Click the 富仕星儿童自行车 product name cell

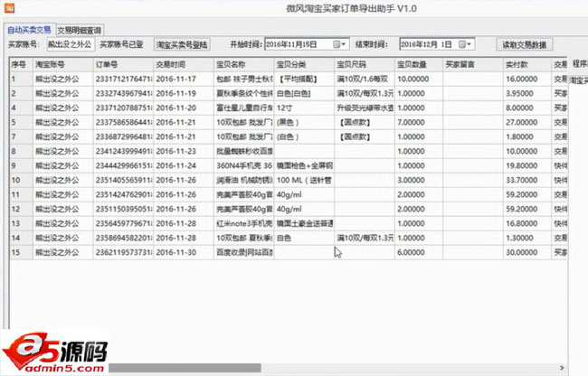tap(244, 108)
